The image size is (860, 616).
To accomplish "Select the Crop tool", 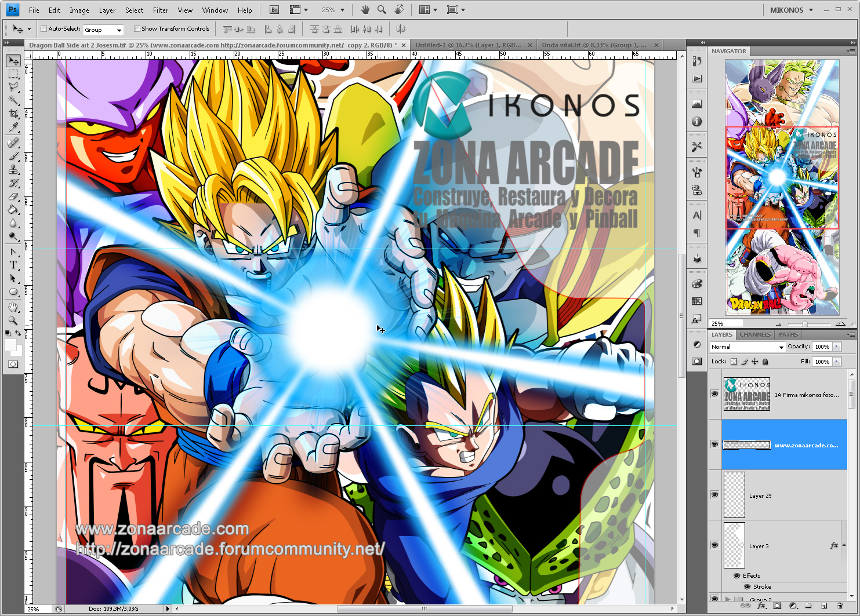I will [13, 114].
